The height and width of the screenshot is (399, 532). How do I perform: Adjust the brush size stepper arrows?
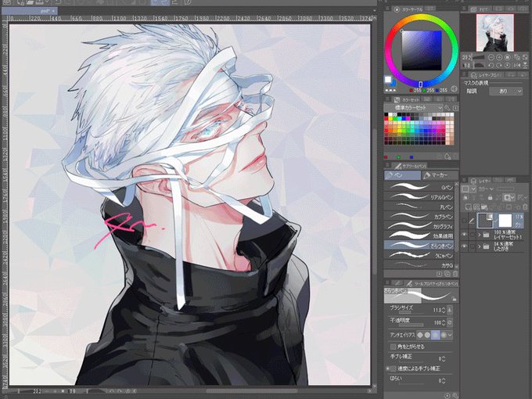444,310
